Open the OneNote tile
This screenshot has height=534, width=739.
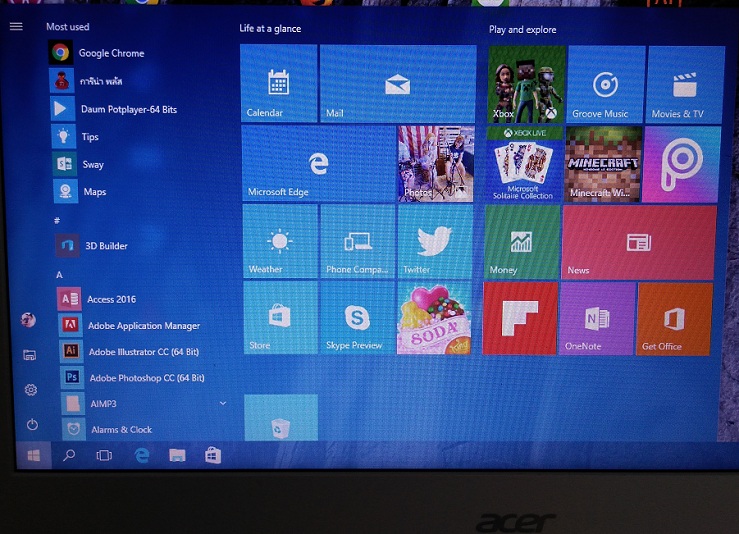(x=597, y=319)
